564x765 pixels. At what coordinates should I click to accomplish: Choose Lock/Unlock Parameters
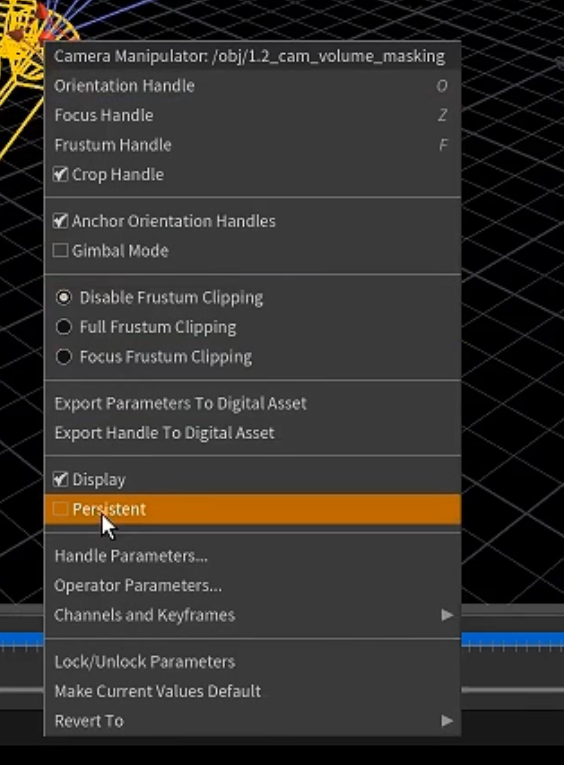click(253, 662)
